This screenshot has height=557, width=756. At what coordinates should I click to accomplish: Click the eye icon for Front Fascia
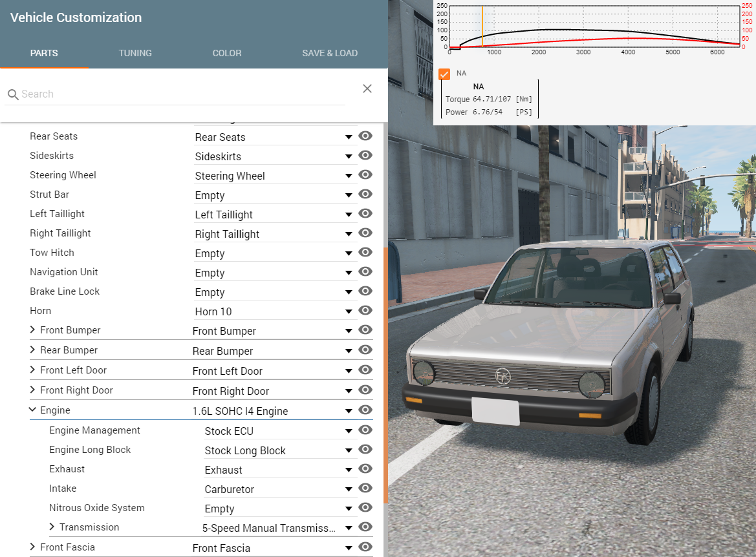click(x=365, y=547)
